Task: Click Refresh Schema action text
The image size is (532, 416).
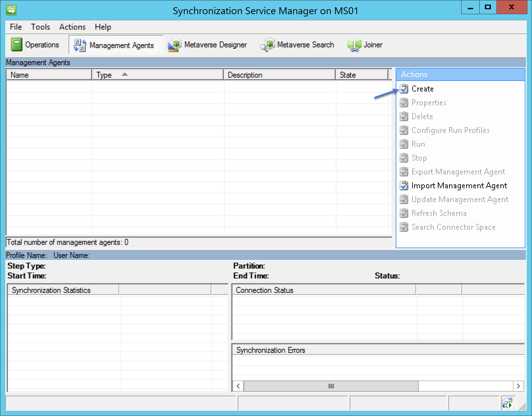Action: (439, 213)
